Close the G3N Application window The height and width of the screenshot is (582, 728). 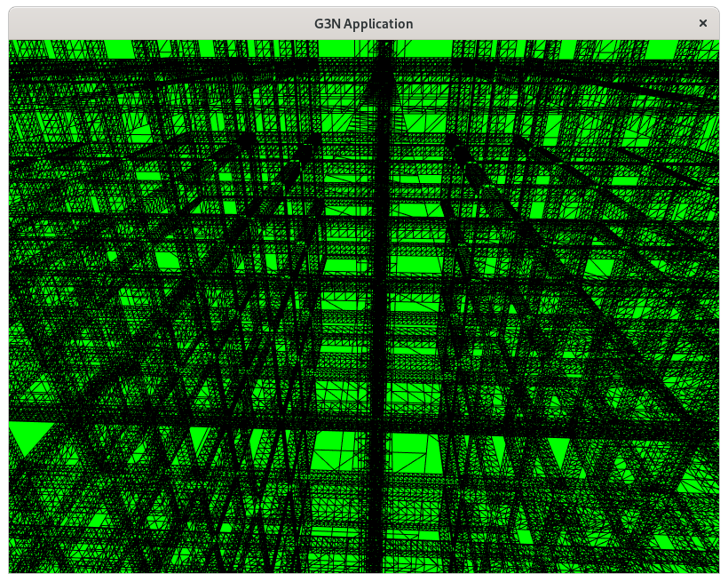[703, 24]
